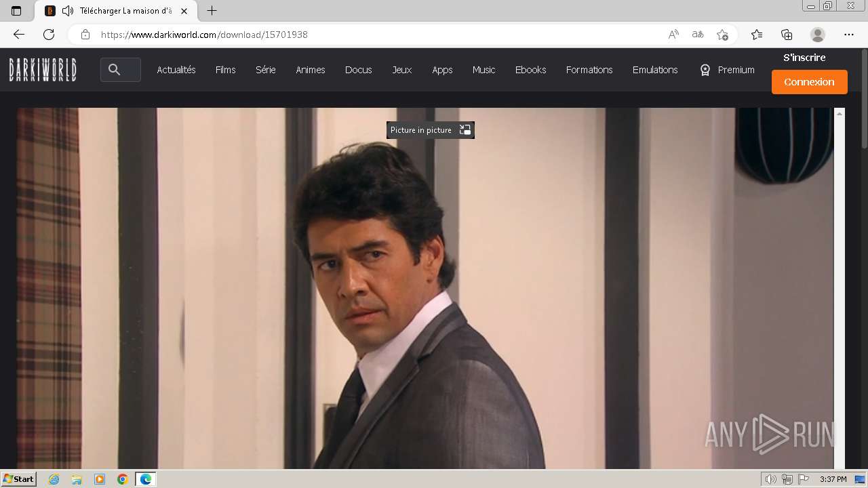868x488 pixels.
Task: Reload the current page
Action: 49,35
